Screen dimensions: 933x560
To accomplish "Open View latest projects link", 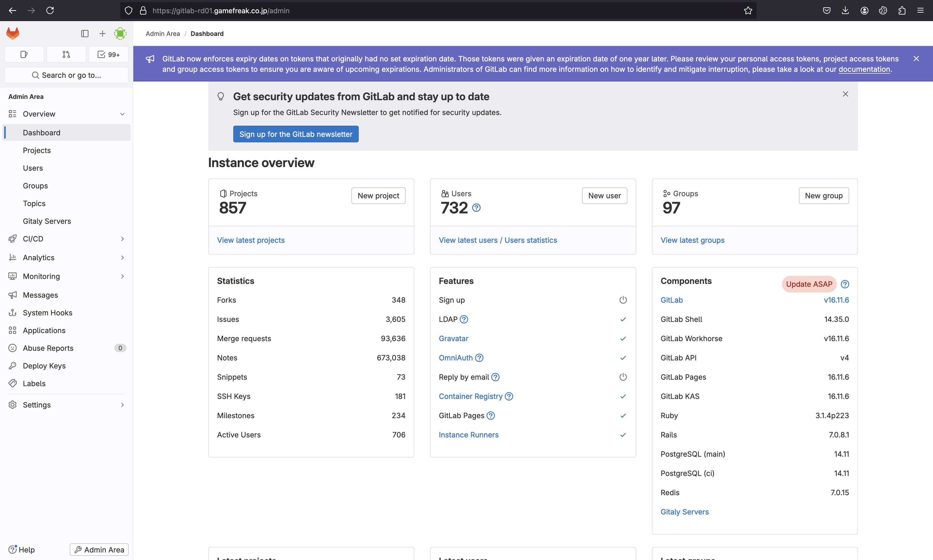I will pyautogui.click(x=251, y=240).
